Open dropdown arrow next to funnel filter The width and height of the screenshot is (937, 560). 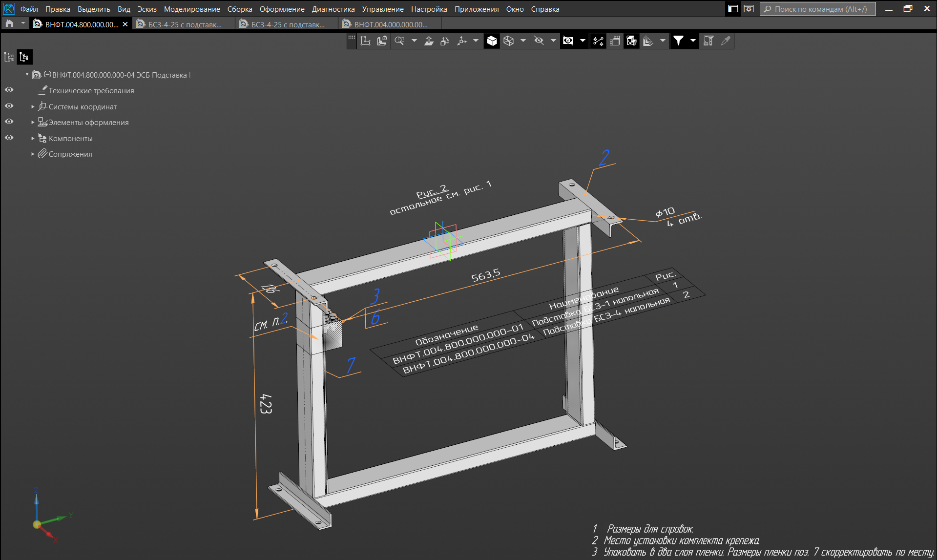(692, 41)
